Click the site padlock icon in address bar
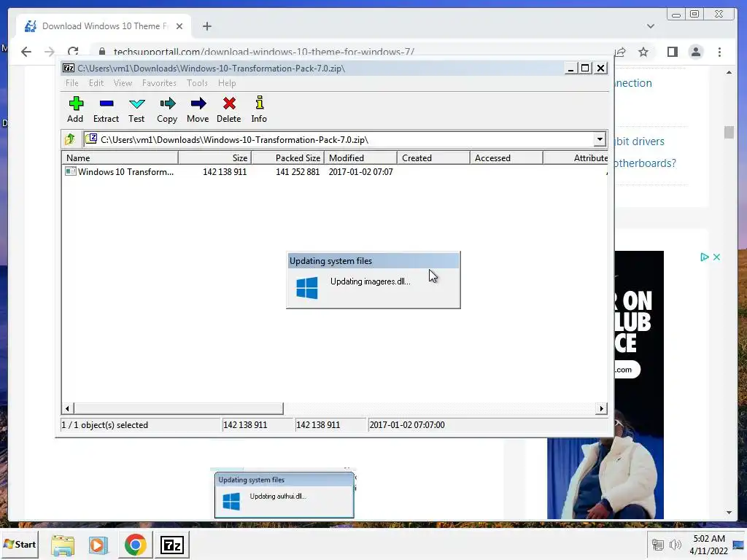This screenshot has height=560, width=747. [101, 52]
